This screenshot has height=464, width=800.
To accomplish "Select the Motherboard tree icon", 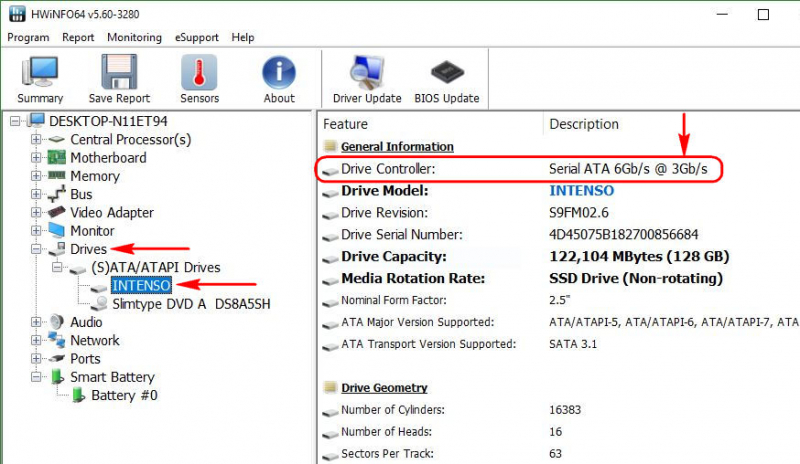I will tap(57, 157).
